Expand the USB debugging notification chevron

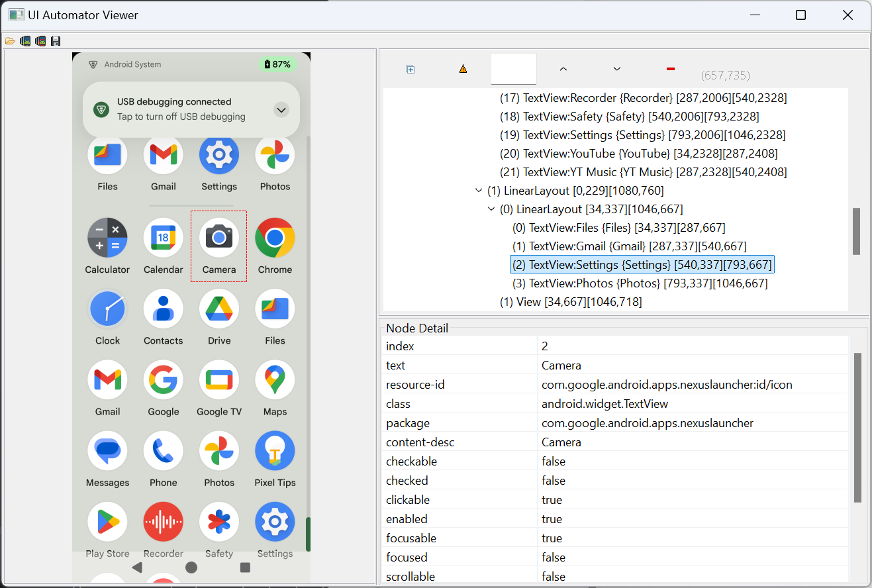(x=281, y=110)
